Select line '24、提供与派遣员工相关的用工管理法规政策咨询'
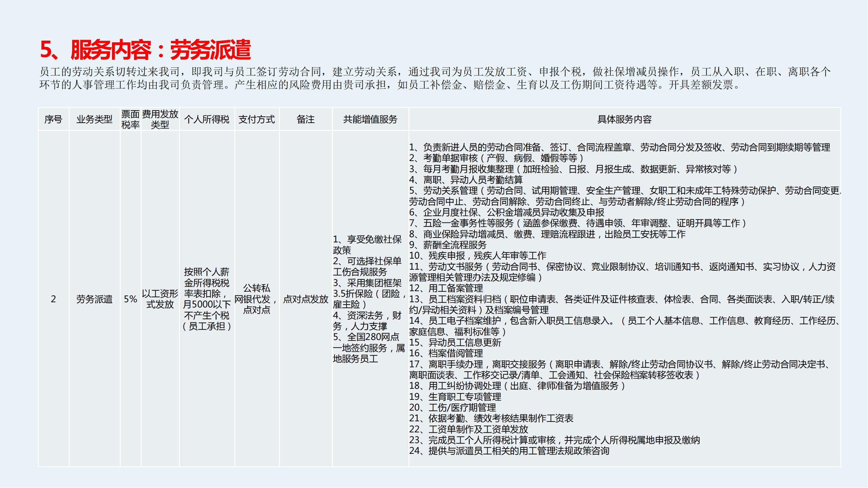Viewport: 868px width, 488px height. pos(509,451)
